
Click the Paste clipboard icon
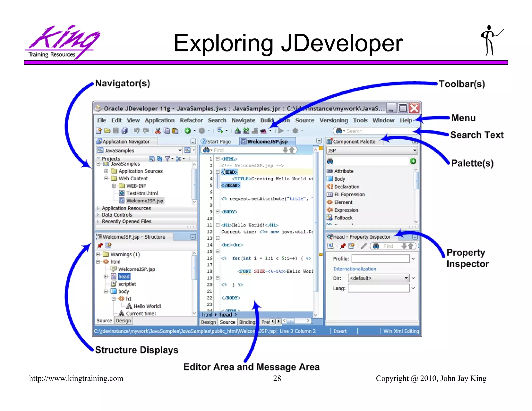pos(175,131)
